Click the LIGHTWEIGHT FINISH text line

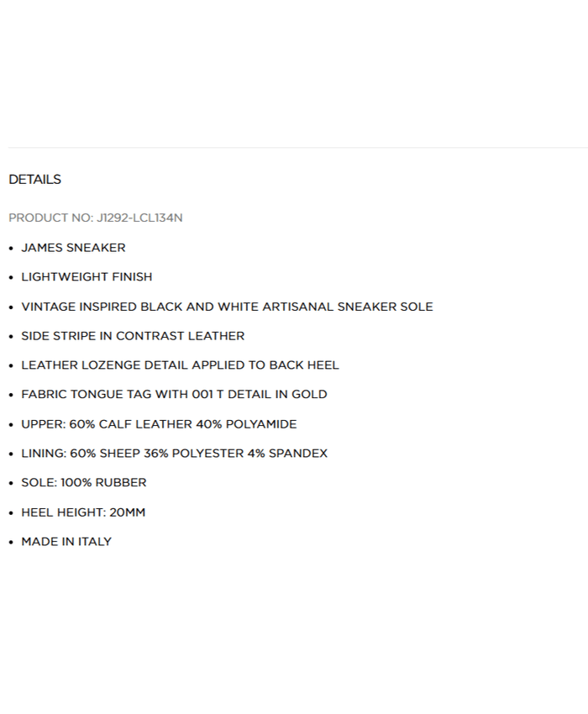click(87, 277)
